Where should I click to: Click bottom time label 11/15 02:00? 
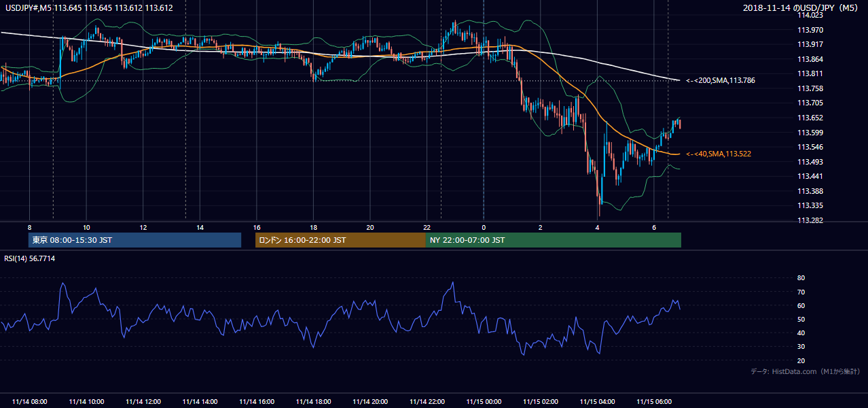[x=541, y=402]
